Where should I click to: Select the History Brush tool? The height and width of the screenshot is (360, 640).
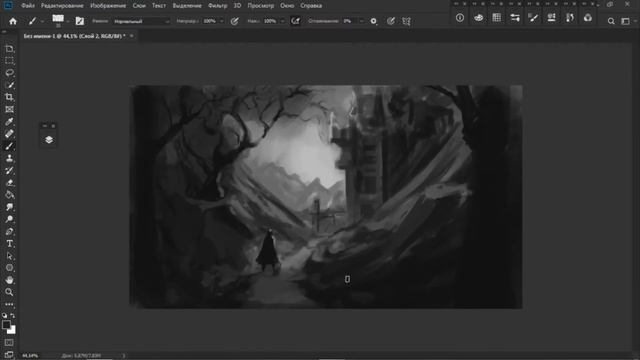9,171
